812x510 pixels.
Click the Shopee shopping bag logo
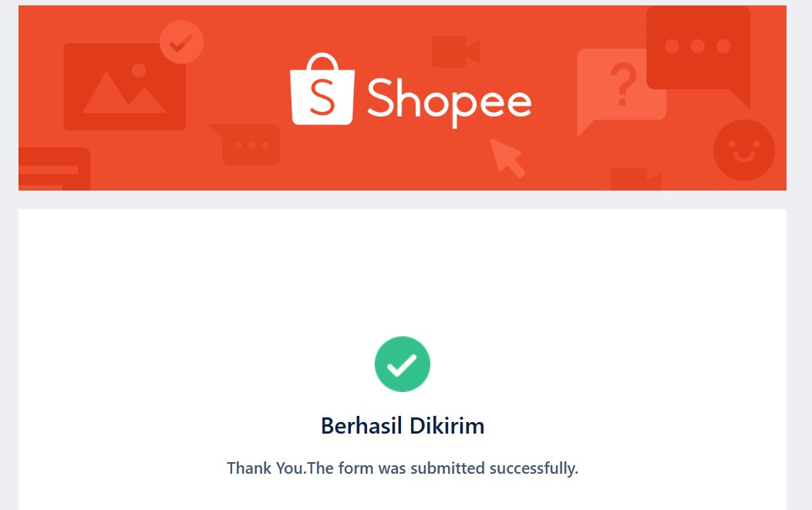pyautogui.click(x=322, y=90)
